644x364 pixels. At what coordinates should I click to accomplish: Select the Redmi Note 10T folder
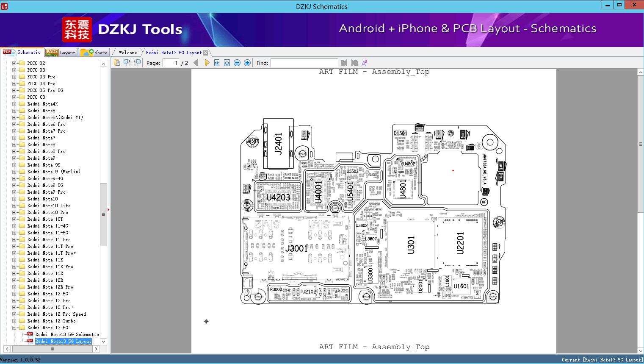[45, 219]
